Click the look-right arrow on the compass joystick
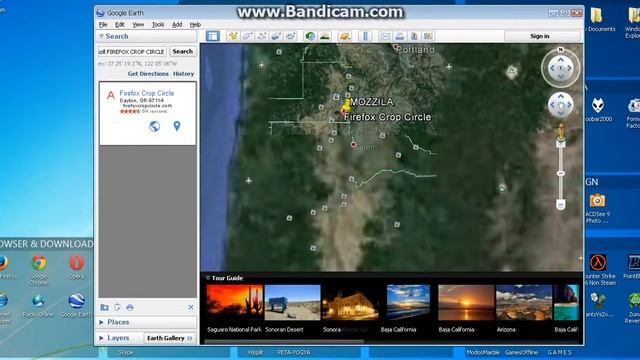This screenshot has width=640, height=360. tap(569, 68)
